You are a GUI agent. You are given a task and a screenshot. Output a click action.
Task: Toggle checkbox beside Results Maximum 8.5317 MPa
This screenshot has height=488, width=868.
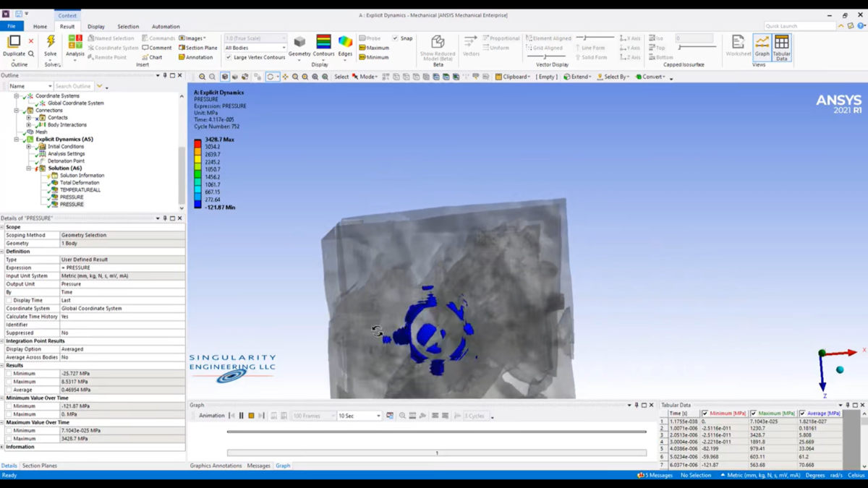click(9, 382)
